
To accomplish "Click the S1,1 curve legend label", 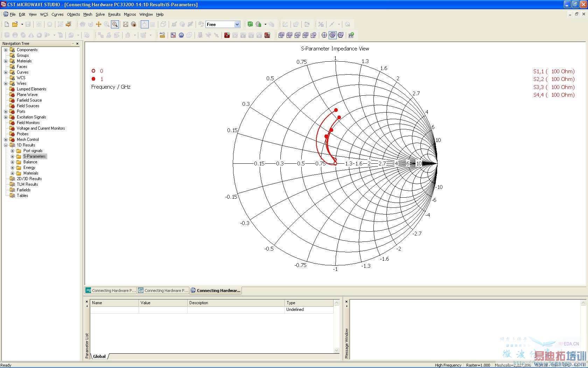I will click(554, 71).
